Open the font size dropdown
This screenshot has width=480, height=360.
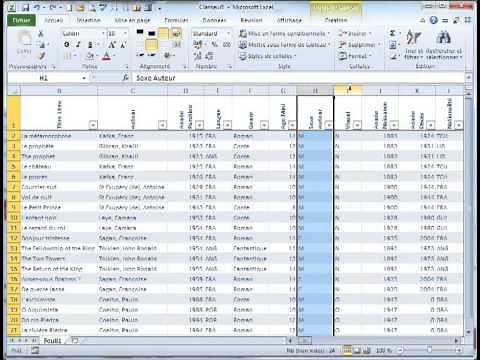click(125, 33)
